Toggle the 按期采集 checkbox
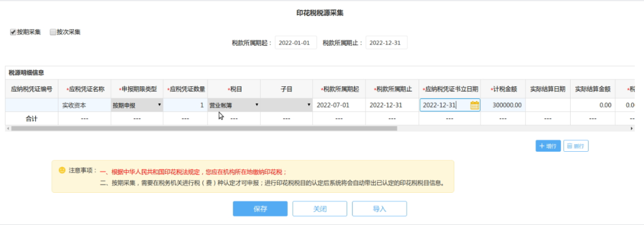 13,32
